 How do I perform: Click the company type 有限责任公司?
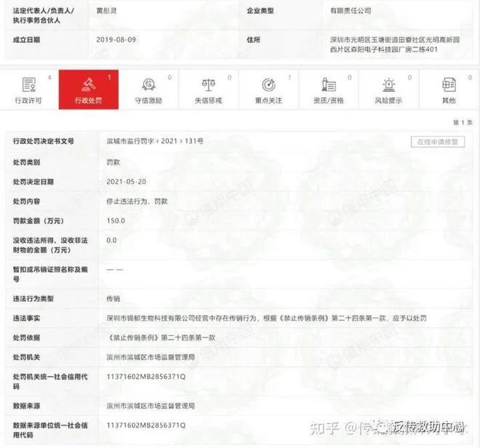pyautogui.click(x=351, y=11)
